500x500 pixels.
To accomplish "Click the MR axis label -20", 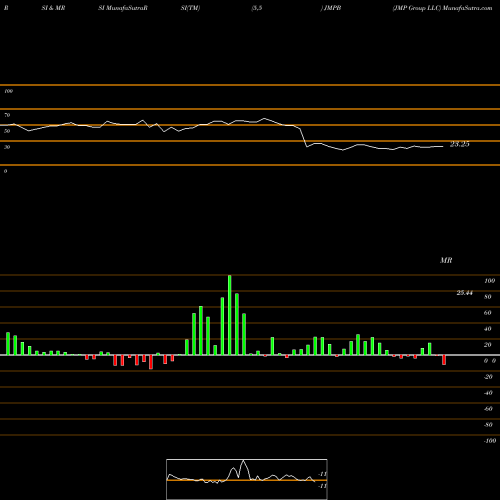I will 488,377.
